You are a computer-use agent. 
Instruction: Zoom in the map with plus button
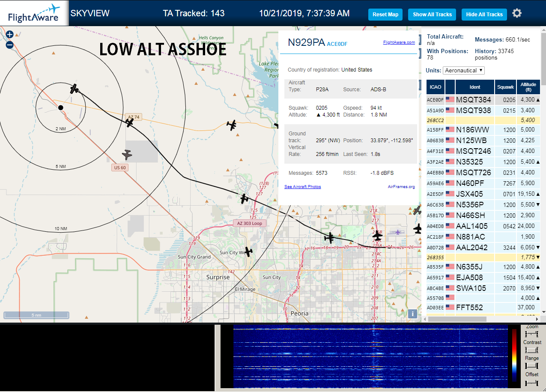point(9,35)
